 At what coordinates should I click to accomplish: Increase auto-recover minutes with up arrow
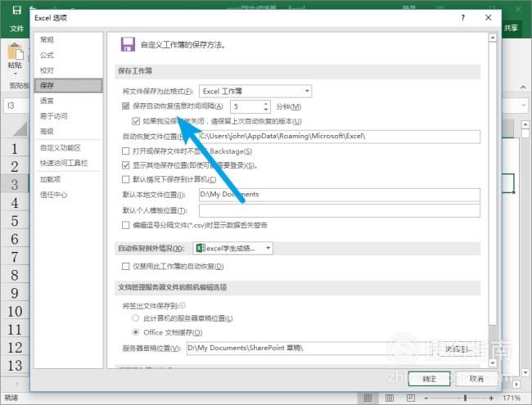266,103
